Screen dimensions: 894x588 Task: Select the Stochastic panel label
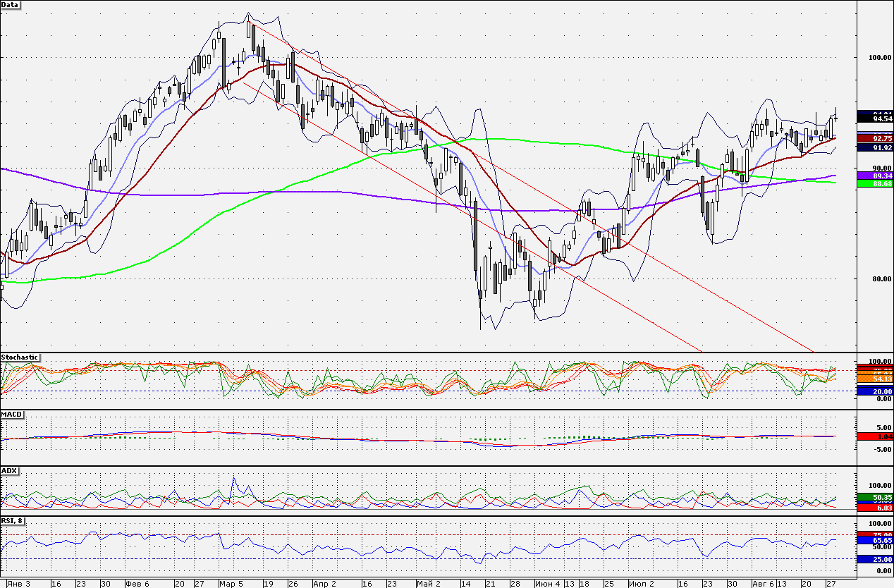click(x=20, y=357)
